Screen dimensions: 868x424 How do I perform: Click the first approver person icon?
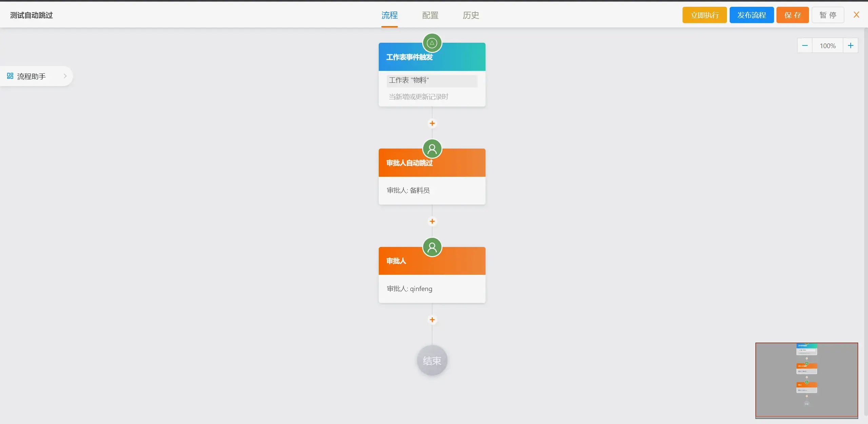[432, 148]
